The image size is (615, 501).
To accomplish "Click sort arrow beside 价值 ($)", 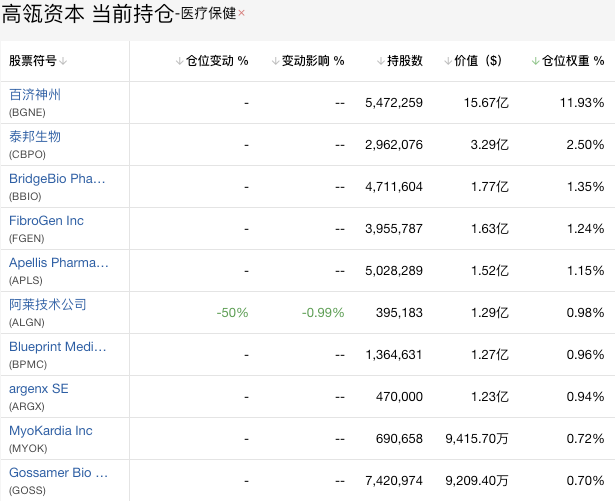I will (x=448, y=61).
